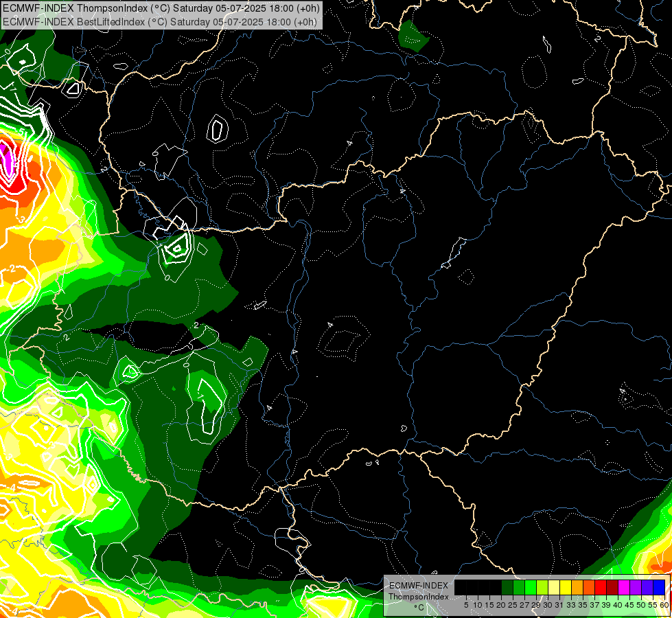Click the legend tick value 20
The height and width of the screenshot is (618, 672).
tap(501, 605)
